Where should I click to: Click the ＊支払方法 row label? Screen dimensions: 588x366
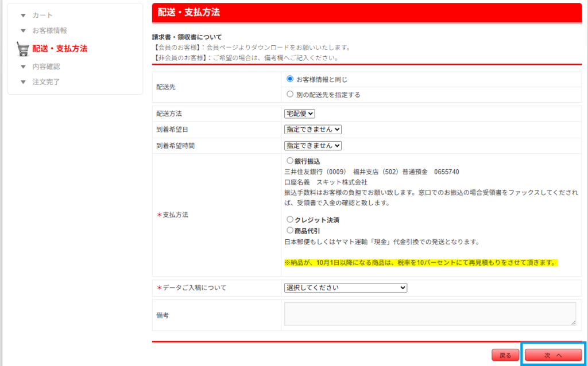[x=172, y=215]
